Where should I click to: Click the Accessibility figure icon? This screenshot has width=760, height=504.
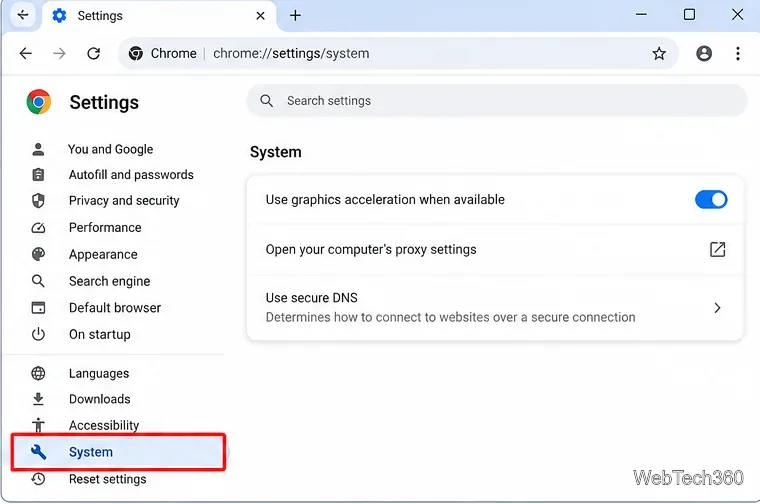38,425
